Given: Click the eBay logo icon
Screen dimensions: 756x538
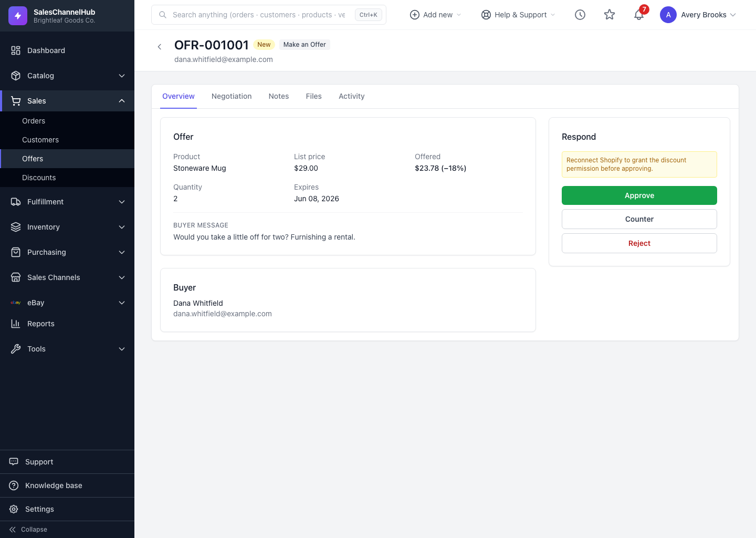Looking at the screenshot, I should pyautogui.click(x=16, y=303).
